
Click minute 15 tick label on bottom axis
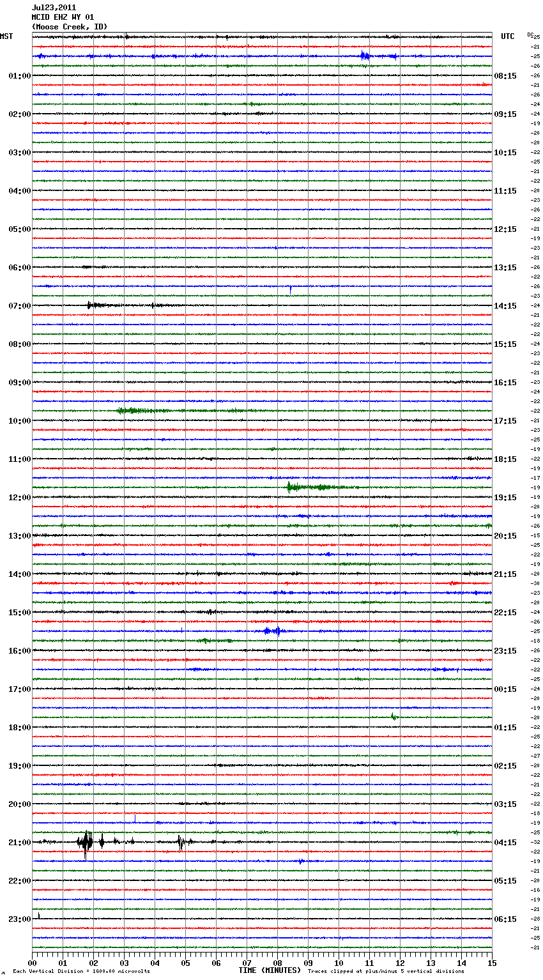point(492,963)
